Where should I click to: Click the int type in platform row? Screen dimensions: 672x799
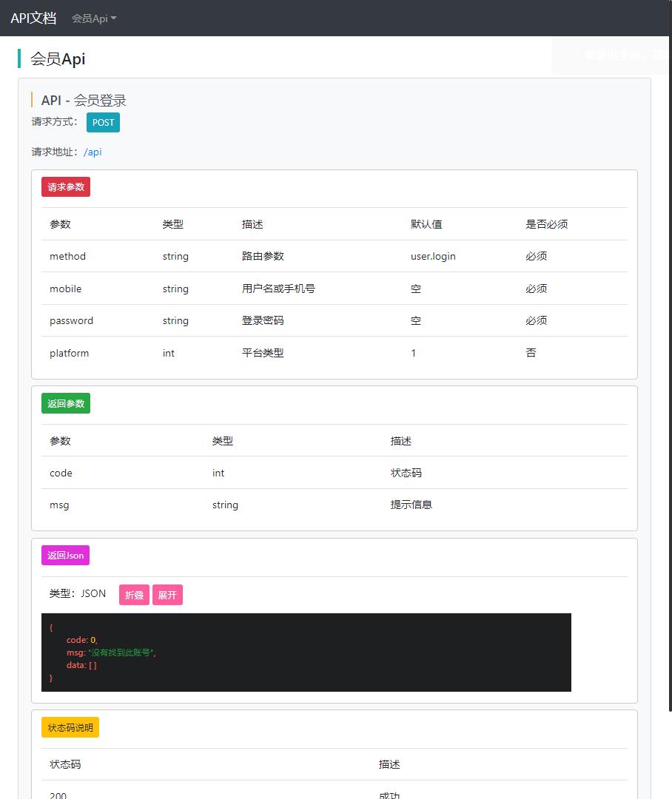coord(169,353)
